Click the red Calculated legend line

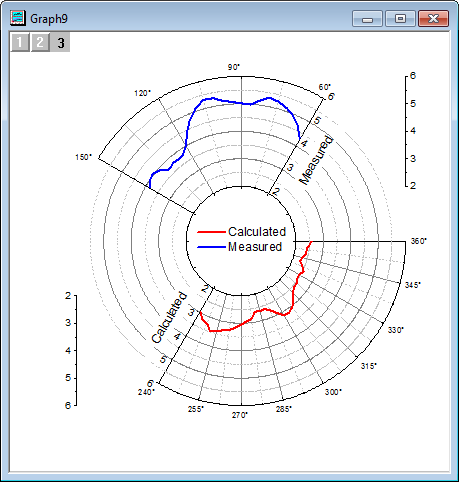(x=211, y=232)
